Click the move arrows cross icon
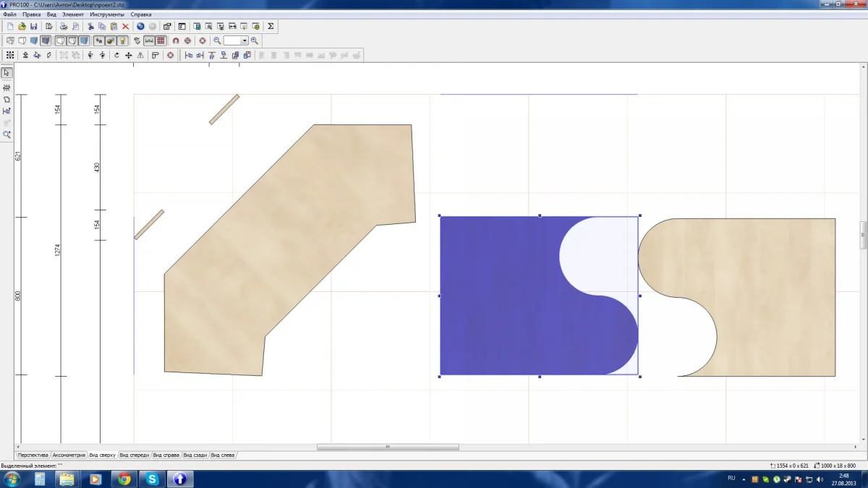This screenshot has height=488, width=868. [x=128, y=55]
